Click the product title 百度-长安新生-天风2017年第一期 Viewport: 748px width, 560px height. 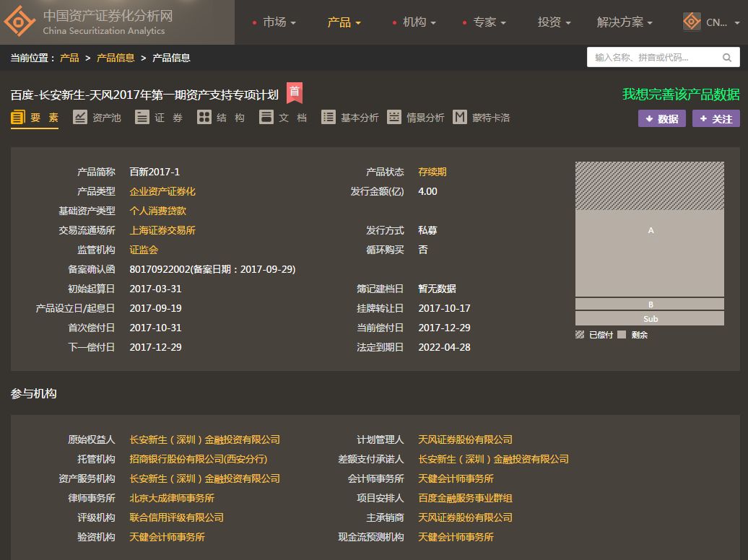(x=144, y=95)
